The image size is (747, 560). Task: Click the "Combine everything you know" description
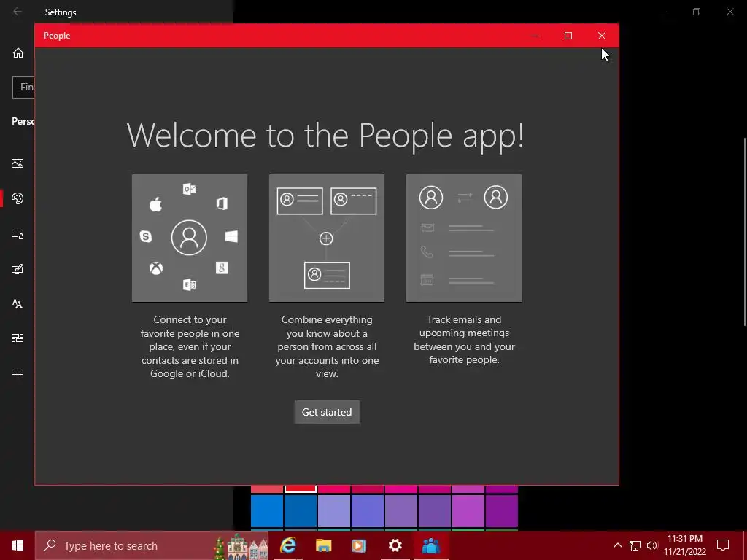327,346
